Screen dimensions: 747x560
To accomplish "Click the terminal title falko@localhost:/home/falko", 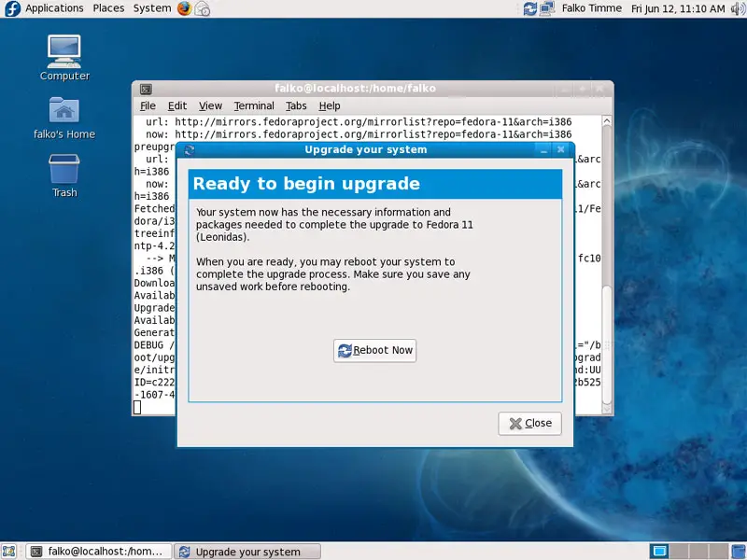I will pos(355,89).
